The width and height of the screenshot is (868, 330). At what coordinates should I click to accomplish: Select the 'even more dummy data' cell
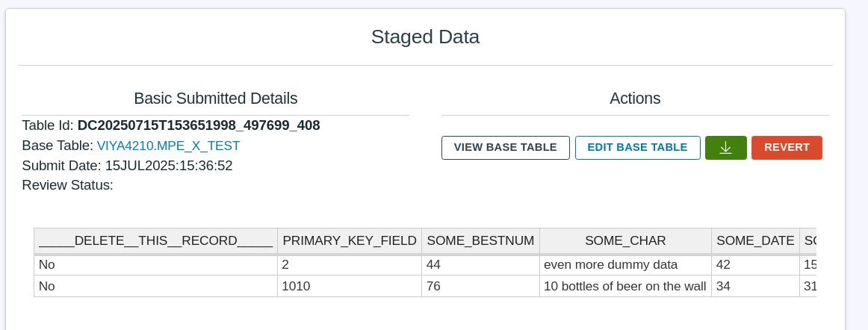610,265
